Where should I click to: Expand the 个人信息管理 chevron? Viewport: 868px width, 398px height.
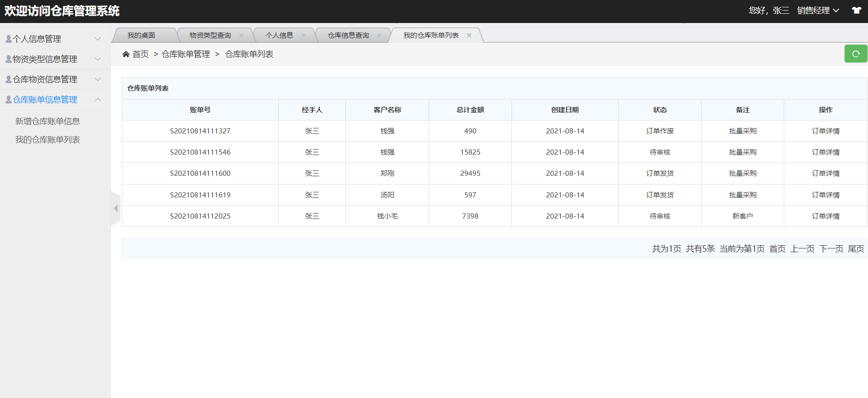98,39
